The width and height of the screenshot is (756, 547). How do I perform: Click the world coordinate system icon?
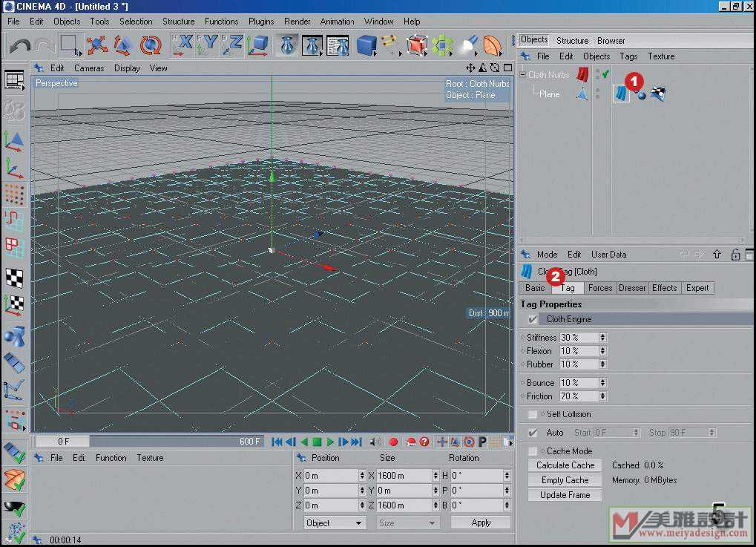[x=258, y=45]
